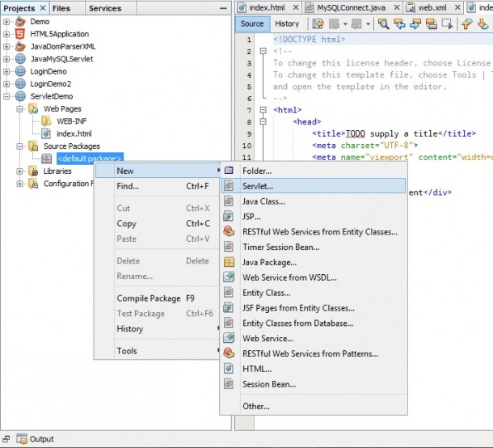Click the Servlet icon in New submenu
The image size is (493, 448).
point(229,186)
